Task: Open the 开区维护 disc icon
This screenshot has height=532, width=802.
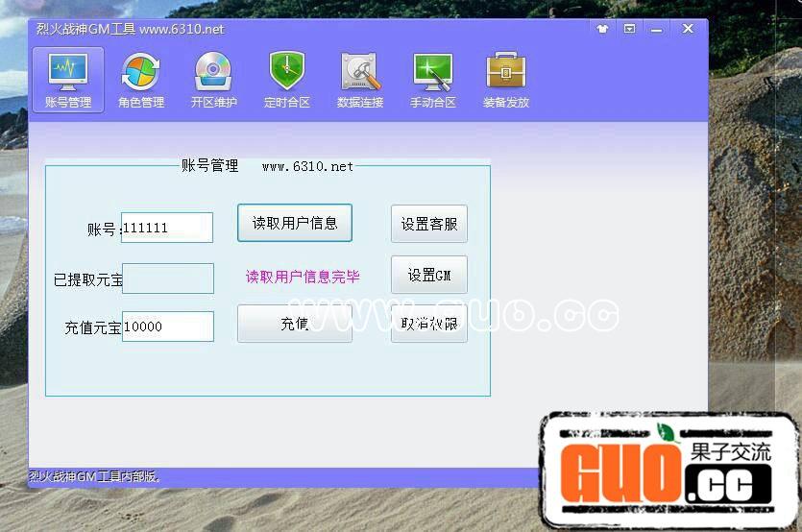Action: point(214,80)
